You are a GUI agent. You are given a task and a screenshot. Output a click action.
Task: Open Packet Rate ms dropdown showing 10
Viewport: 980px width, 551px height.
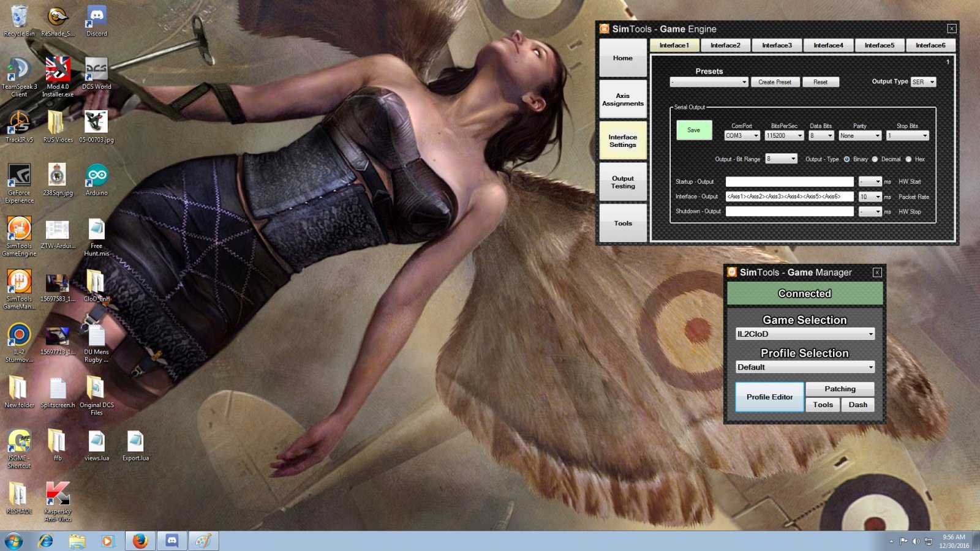click(x=870, y=197)
